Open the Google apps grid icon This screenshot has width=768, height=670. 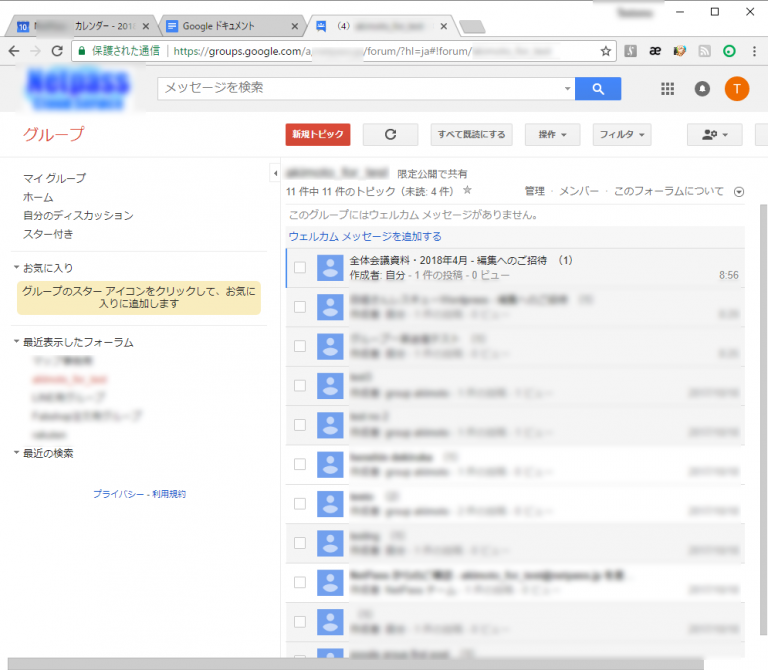pos(668,89)
